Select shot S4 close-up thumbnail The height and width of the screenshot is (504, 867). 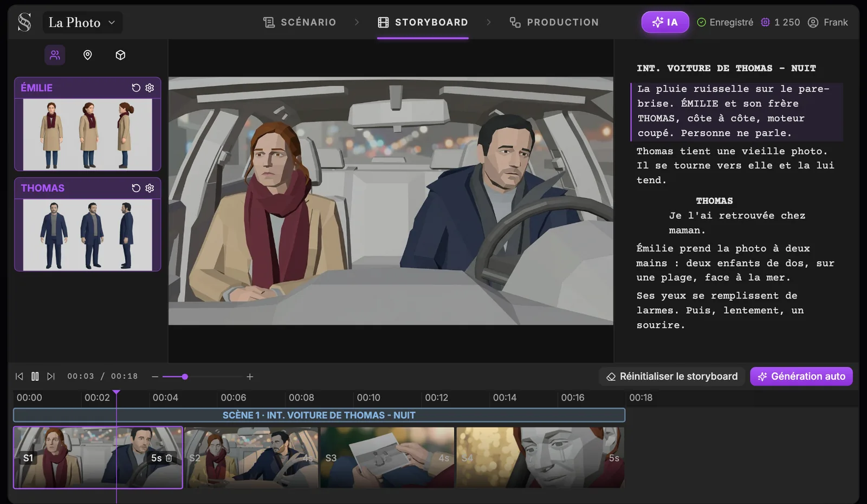point(540,457)
